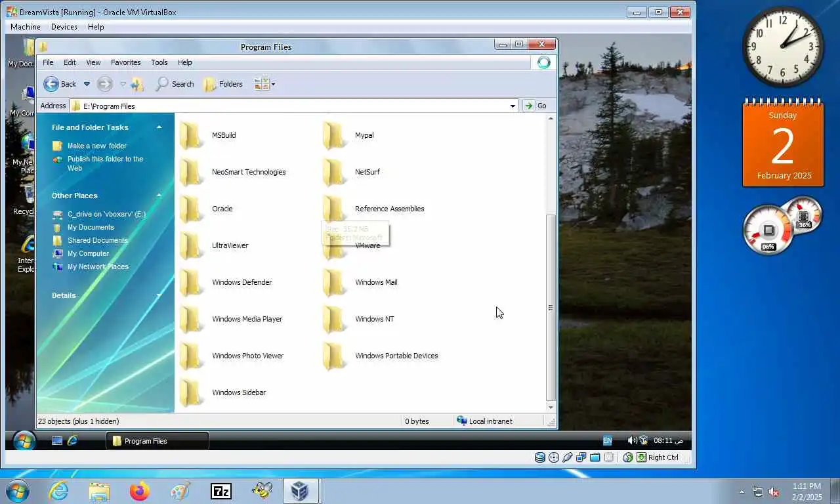Go up one folder level with the Up icon
The width and height of the screenshot is (840, 504).
point(137,84)
